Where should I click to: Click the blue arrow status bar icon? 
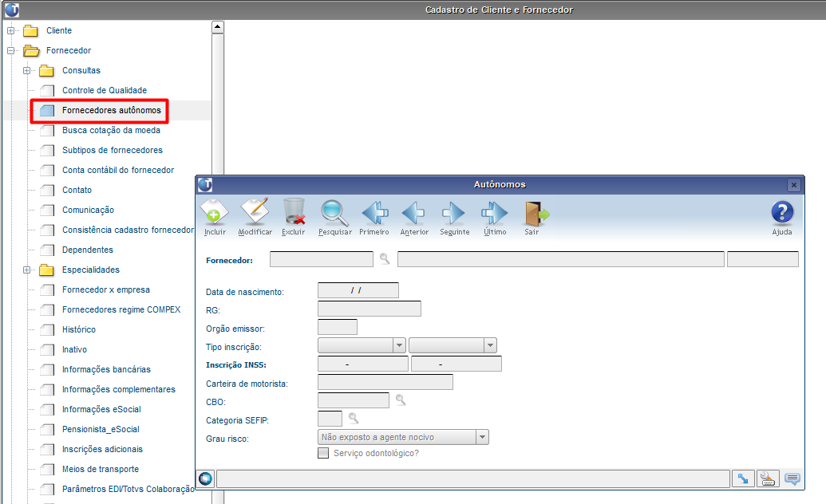[743, 478]
